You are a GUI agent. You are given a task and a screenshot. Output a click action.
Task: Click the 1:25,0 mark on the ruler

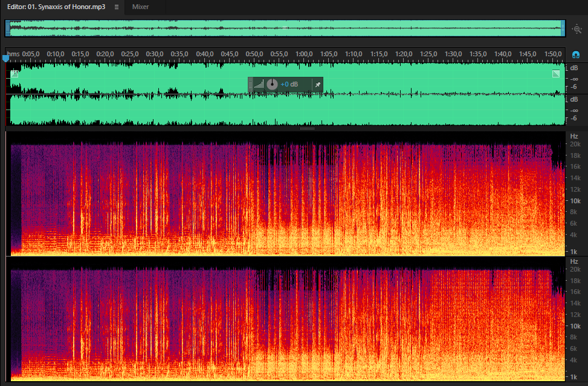point(428,54)
